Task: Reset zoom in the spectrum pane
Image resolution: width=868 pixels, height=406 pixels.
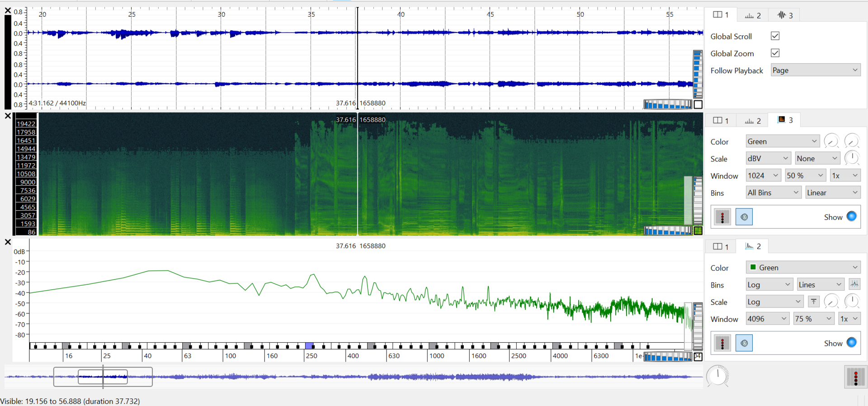Action: pyautogui.click(x=698, y=357)
